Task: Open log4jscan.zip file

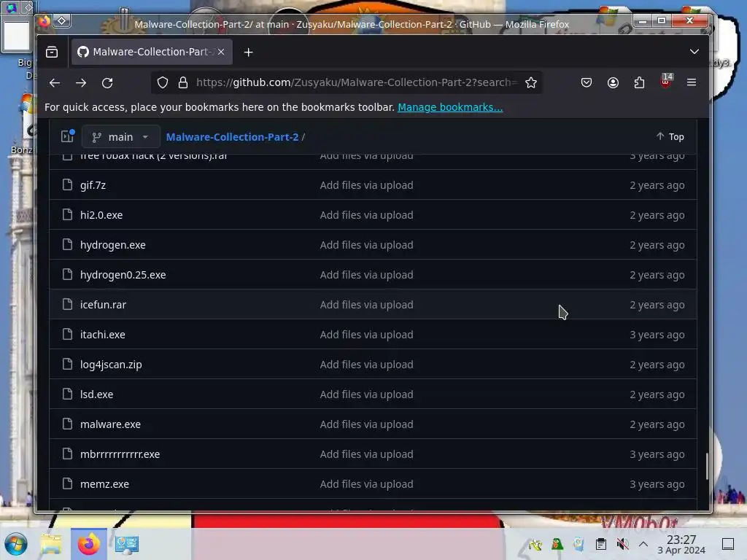Action: point(111,365)
